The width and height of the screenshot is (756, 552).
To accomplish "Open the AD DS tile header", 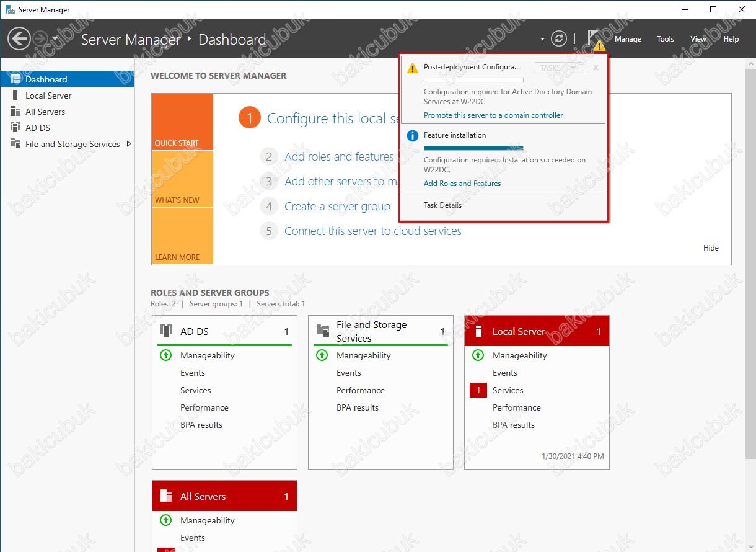I will click(224, 332).
